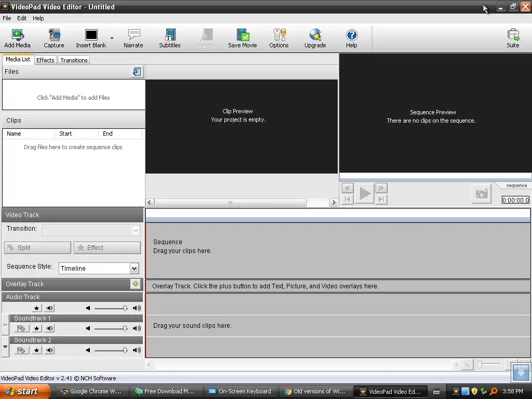Screen dimensions: 532x399
Task: Open the Capture tool
Action: (54, 38)
